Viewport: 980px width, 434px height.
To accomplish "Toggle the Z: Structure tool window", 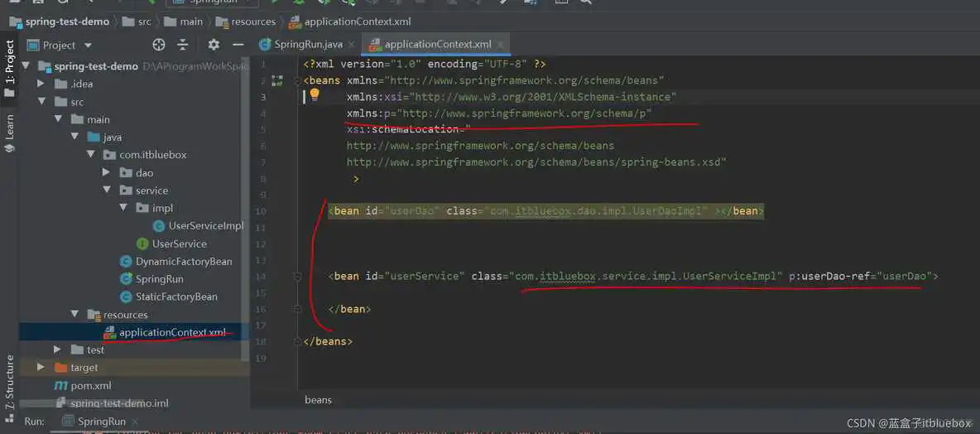I will [10, 383].
